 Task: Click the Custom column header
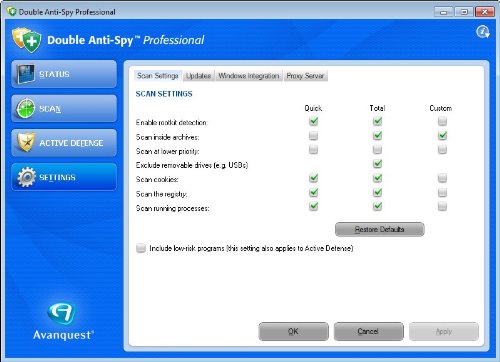[x=441, y=108]
